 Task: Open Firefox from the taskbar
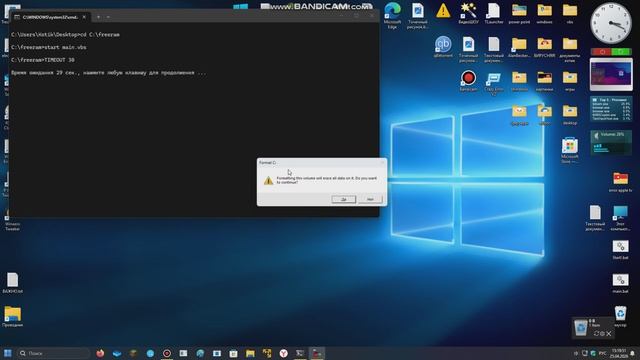pyautogui.click(x=100, y=353)
